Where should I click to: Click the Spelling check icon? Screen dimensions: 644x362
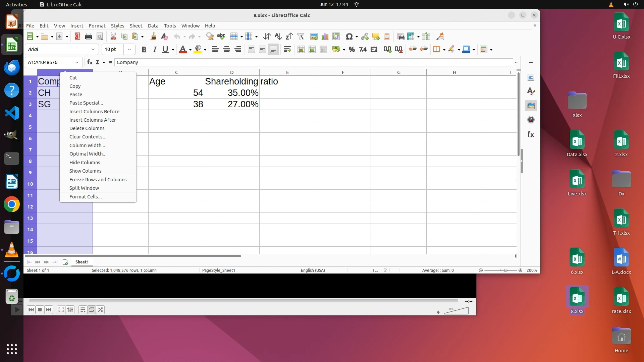[x=221, y=37]
